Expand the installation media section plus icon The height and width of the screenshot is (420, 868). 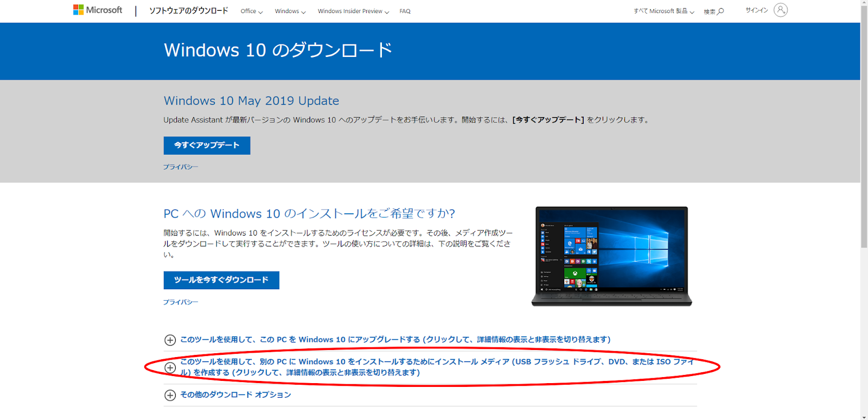click(x=170, y=367)
